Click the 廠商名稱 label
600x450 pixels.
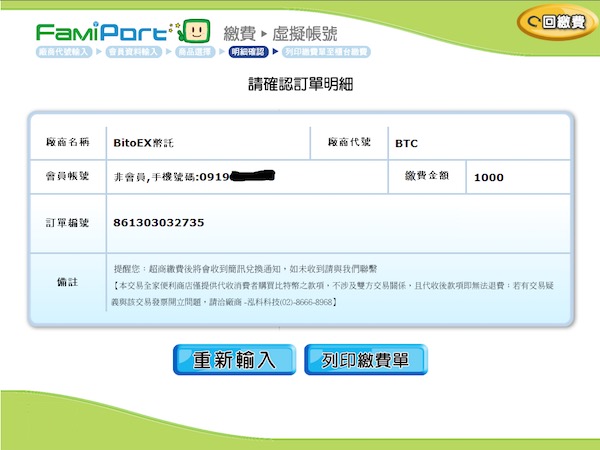click(68, 142)
